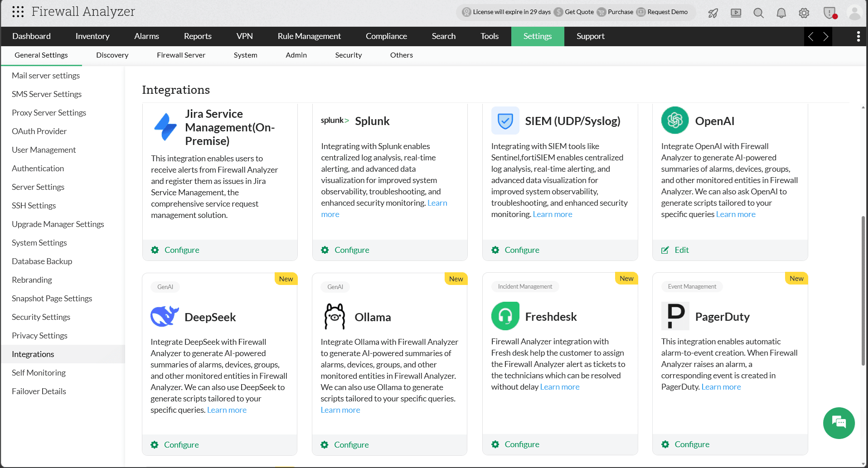Click the Jira Service Management logo
The width and height of the screenshot is (868, 468).
point(165,127)
